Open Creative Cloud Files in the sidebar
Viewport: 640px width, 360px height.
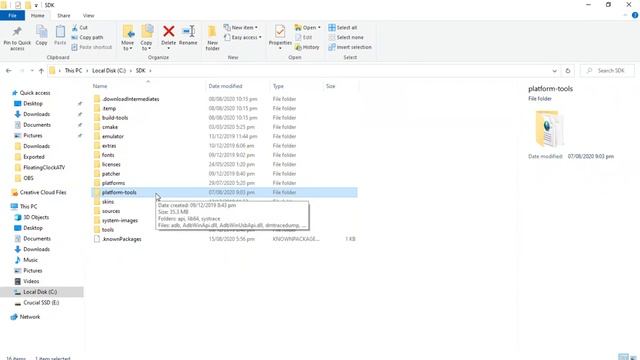coord(43,192)
